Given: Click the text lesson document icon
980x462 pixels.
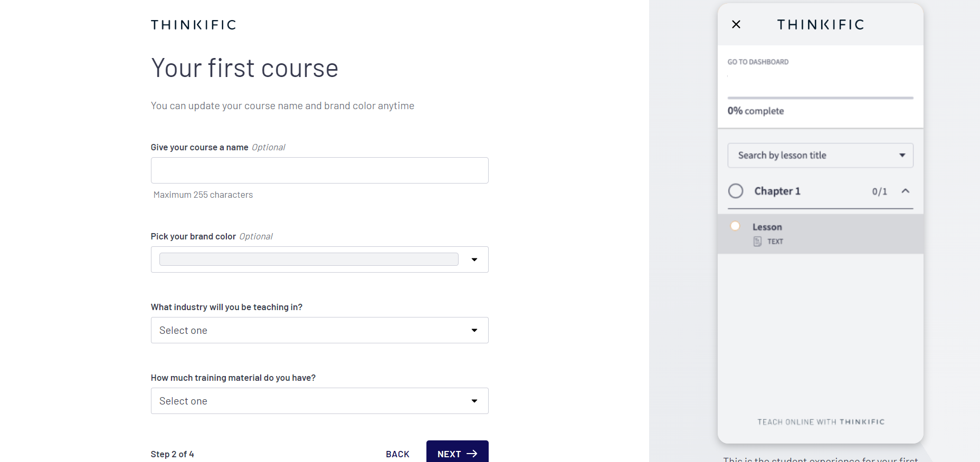Looking at the screenshot, I should (757, 242).
